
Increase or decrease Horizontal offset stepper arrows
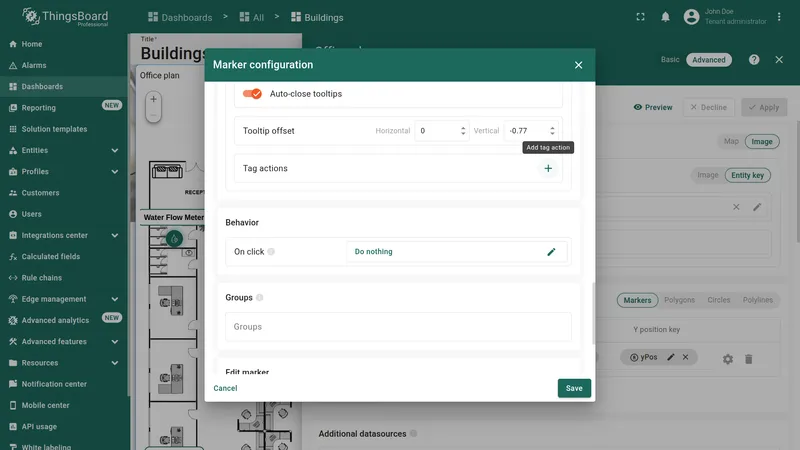463,131
